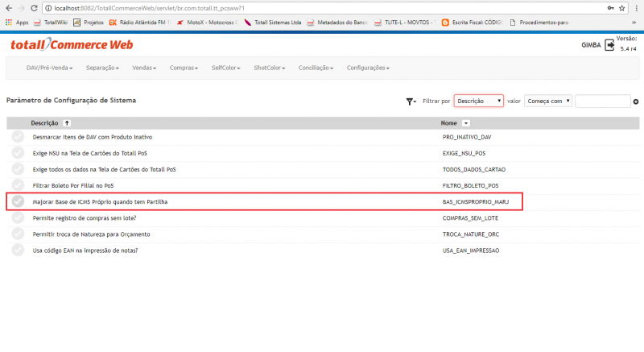Open the 'Começa com' condition dropdown
The width and height of the screenshot is (644, 352).
[x=548, y=101]
